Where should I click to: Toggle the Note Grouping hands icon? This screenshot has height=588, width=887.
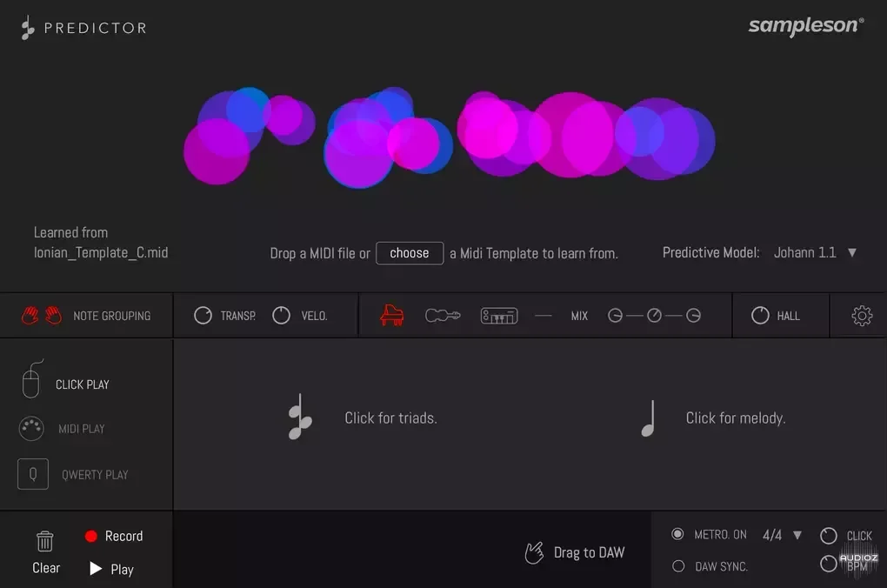point(42,315)
